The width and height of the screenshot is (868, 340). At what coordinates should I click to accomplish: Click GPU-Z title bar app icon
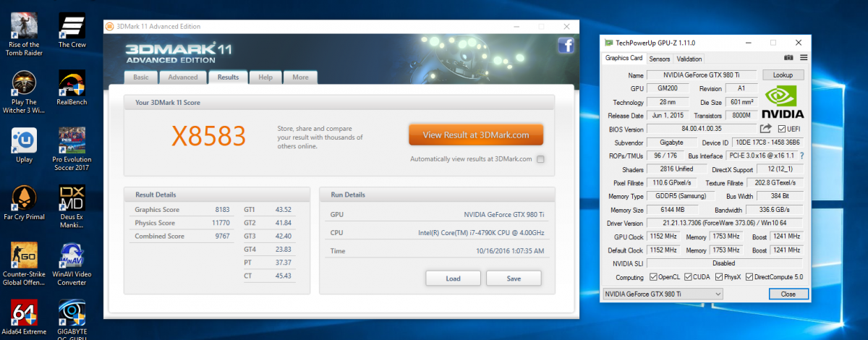click(x=608, y=43)
